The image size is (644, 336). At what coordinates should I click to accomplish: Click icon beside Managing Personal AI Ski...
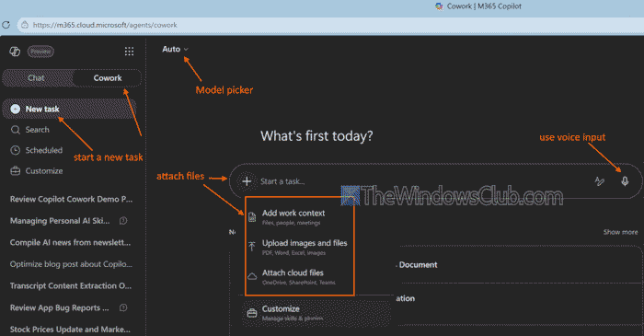(x=123, y=221)
